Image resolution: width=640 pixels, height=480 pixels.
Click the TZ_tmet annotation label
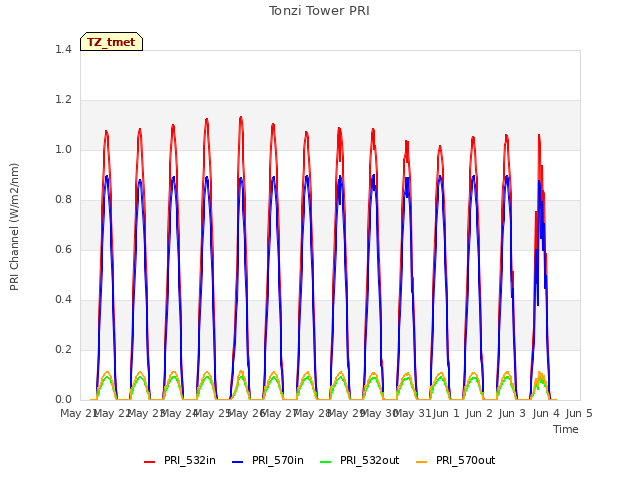coord(111,42)
